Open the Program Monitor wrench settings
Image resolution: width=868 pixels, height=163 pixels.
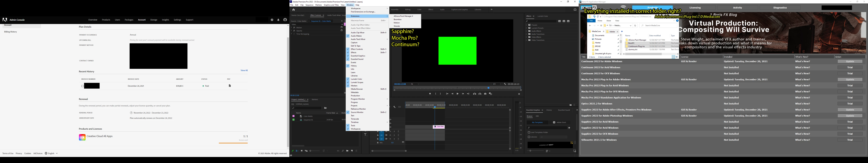505,84
